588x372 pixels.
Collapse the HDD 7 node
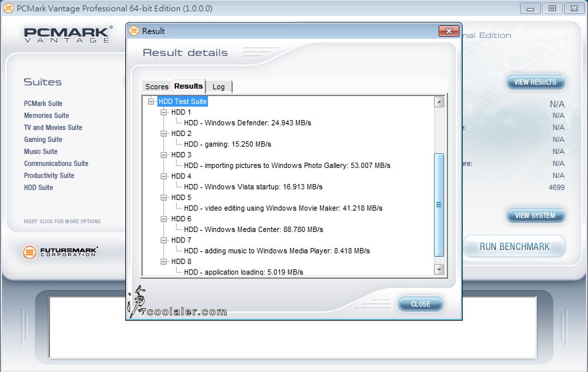(x=163, y=241)
